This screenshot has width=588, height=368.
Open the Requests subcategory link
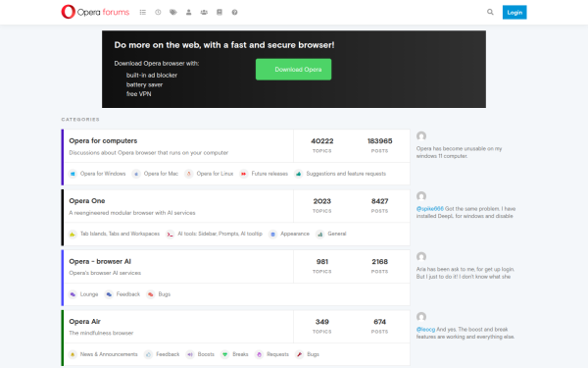278,354
